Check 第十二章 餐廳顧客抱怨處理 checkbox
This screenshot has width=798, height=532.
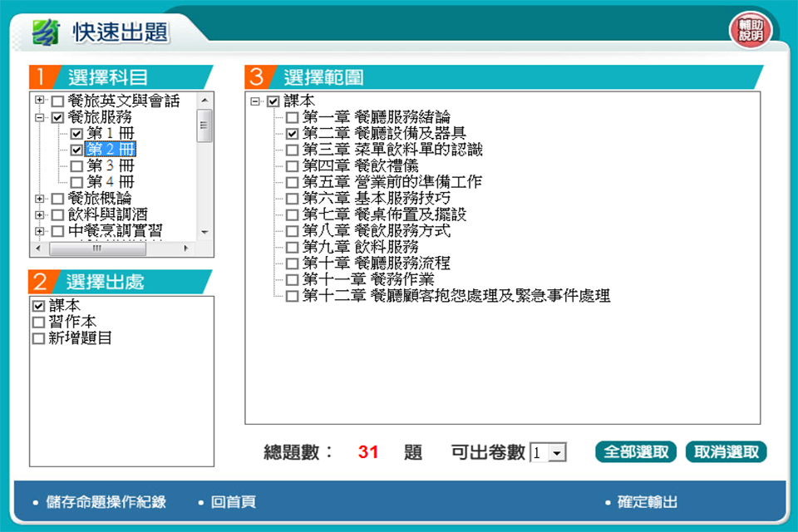(x=292, y=296)
